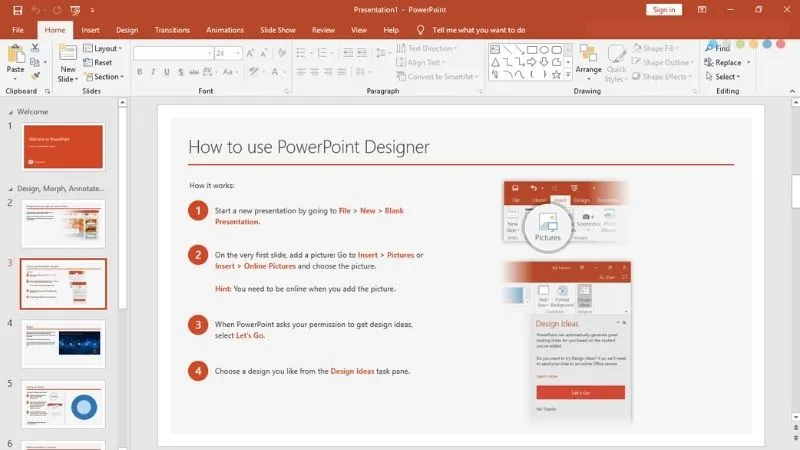
Task: Increase the list indent level
Action: [362, 53]
